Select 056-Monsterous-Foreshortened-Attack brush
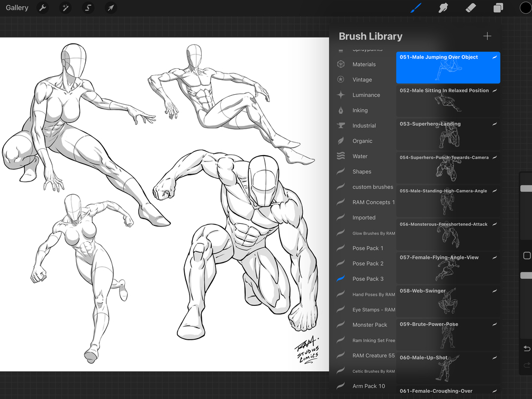Screen dimensions: 532x399 448,234
